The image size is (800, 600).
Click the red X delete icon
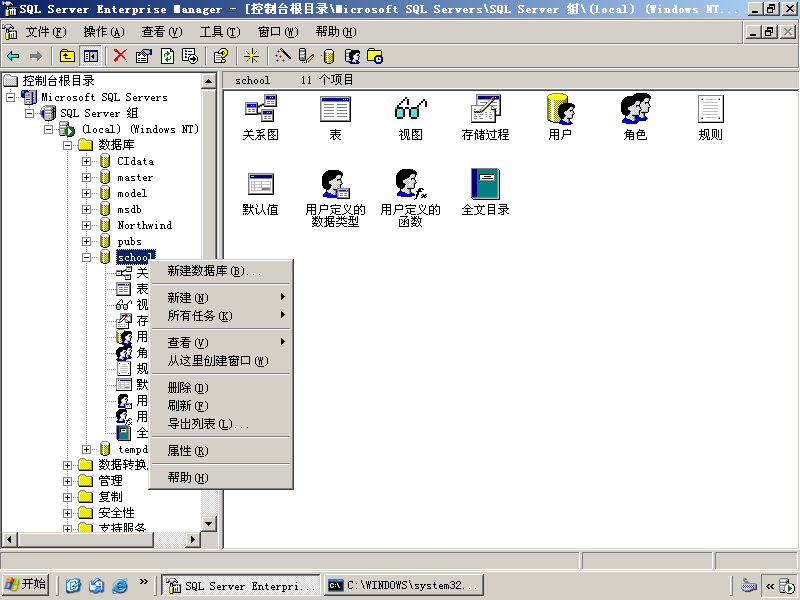(x=120, y=56)
